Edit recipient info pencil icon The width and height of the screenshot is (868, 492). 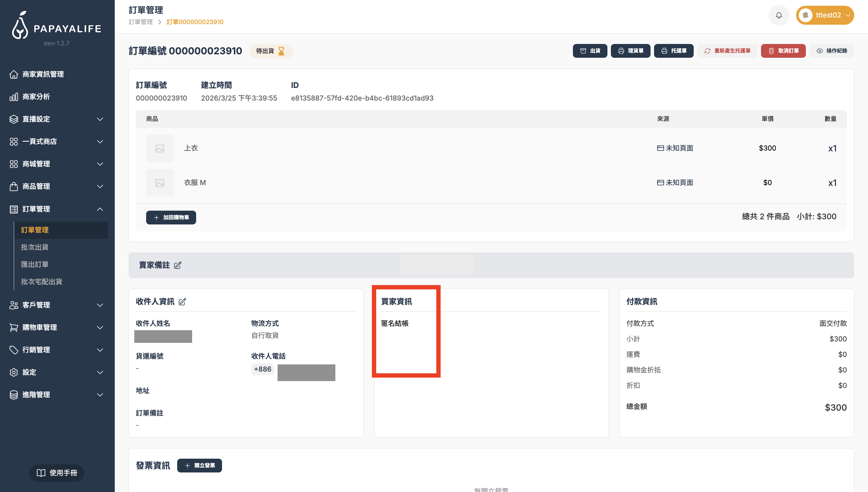click(x=182, y=302)
